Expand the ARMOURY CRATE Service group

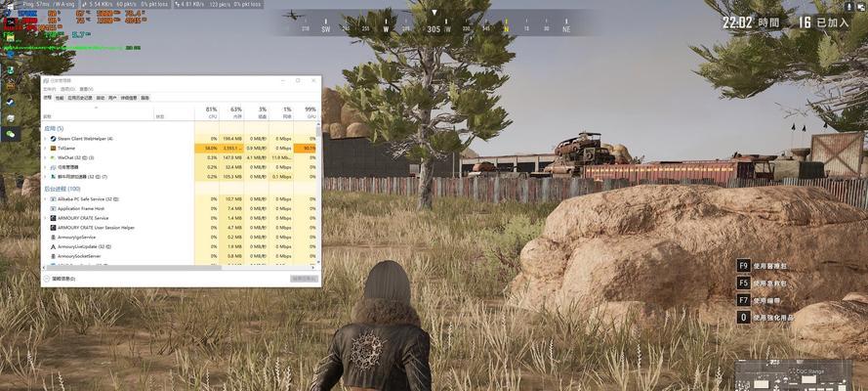[x=45, y=218]
